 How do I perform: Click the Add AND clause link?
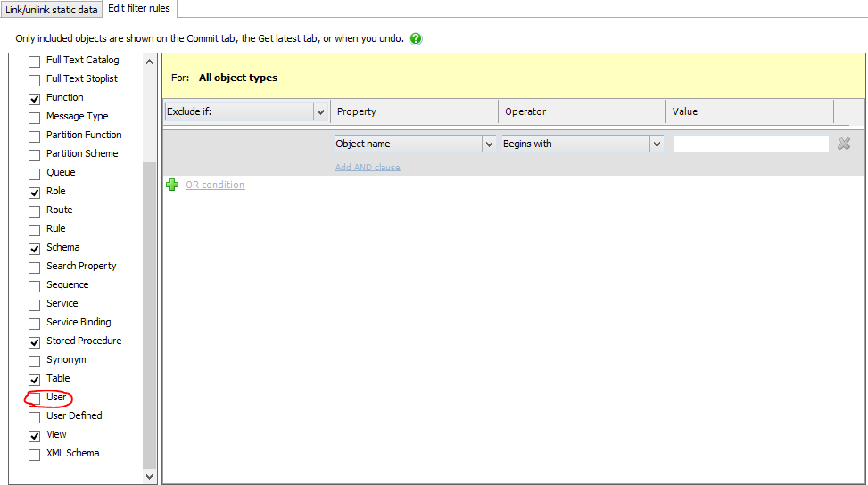(x=368, y=167)
